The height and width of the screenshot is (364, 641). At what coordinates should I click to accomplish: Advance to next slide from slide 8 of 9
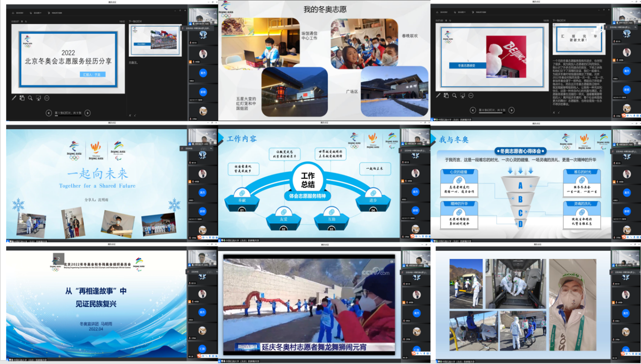pos(511,110)
